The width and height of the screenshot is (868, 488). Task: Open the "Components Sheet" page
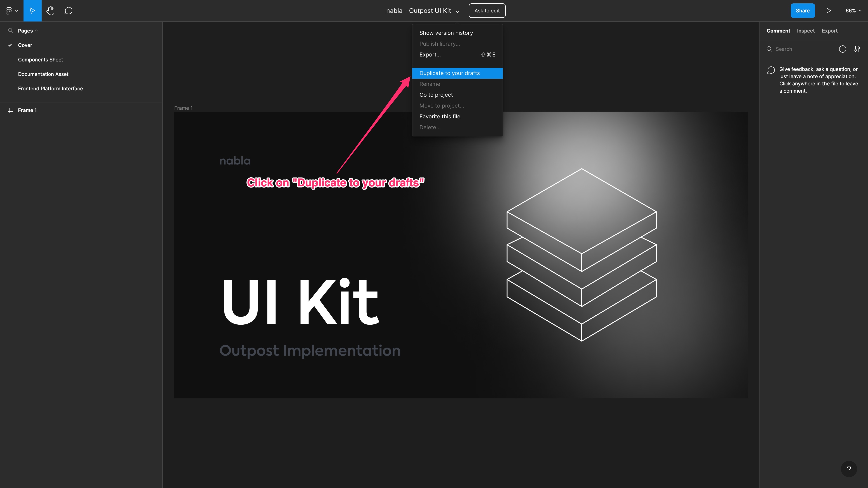[x=40, y=60]
